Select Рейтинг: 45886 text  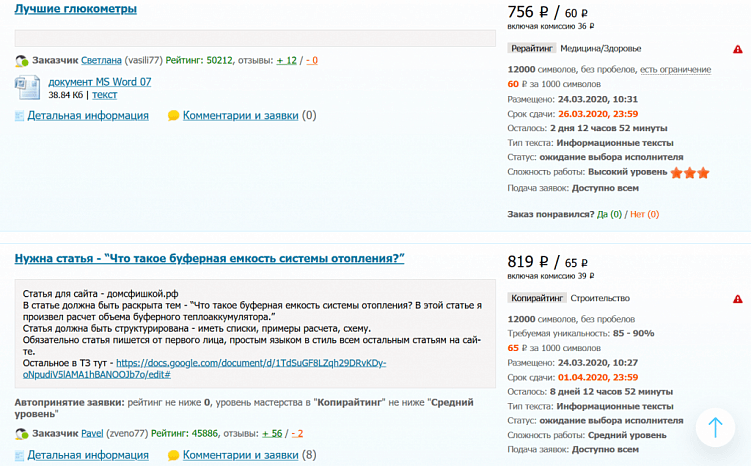[184, 433]
